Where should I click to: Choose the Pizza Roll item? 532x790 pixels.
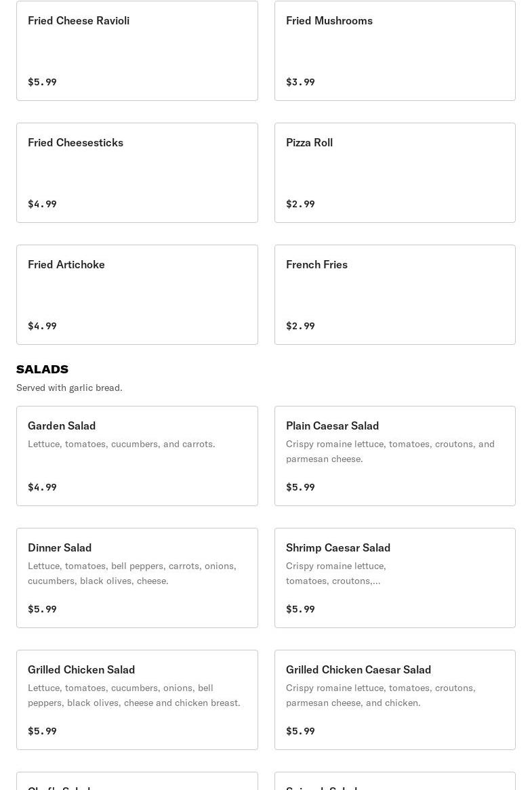394,173
